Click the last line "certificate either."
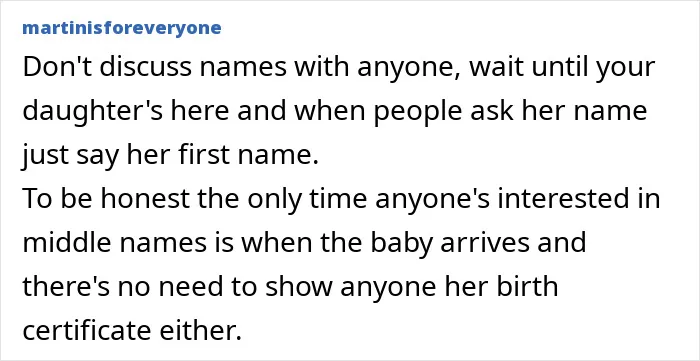The height and width of the screenshot is (361, 700). pyautogui.click(x=132, y=331)
